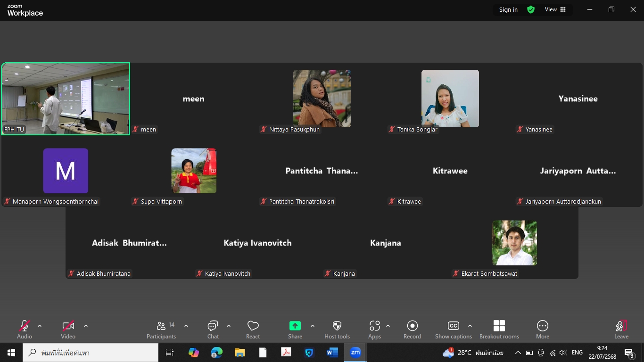Screen dimensions: 644x362
Task: Open the Apps icon in toolbar
Action: [x=374, y=329]
